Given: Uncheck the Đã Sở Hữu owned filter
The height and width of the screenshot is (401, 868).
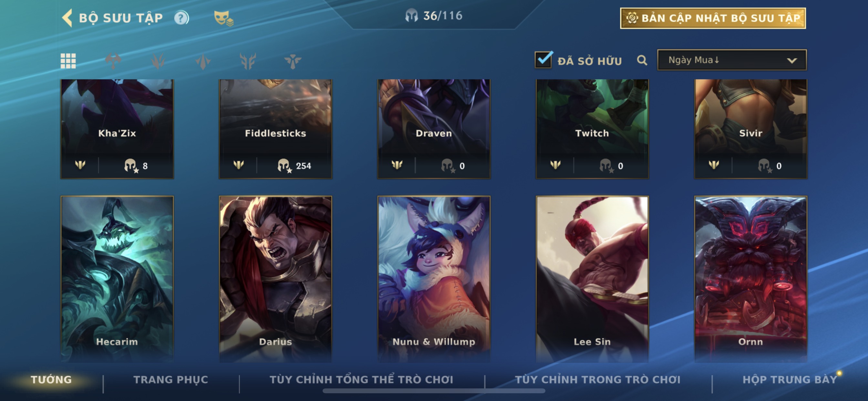Looking at the screenshot, I should (x=543, y=59).
